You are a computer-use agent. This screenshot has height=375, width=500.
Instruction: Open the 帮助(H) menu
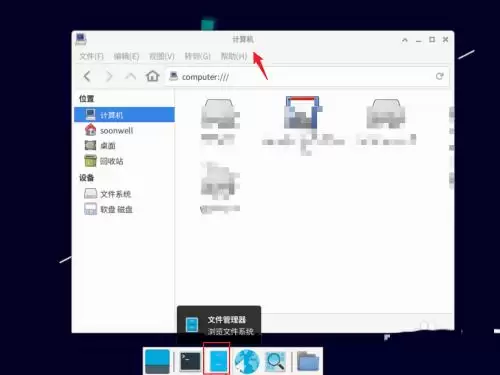tap(234, 56)
